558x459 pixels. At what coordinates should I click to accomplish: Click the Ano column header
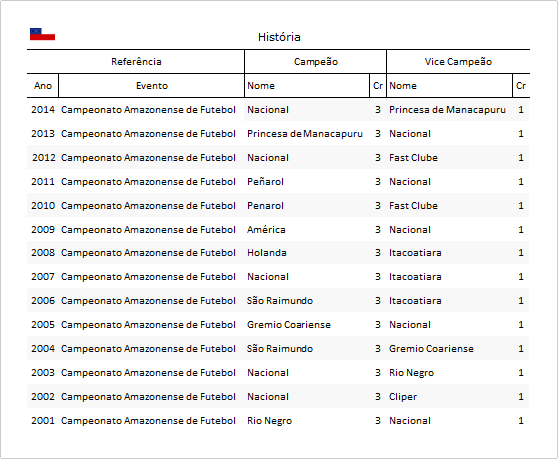[43, 86]
